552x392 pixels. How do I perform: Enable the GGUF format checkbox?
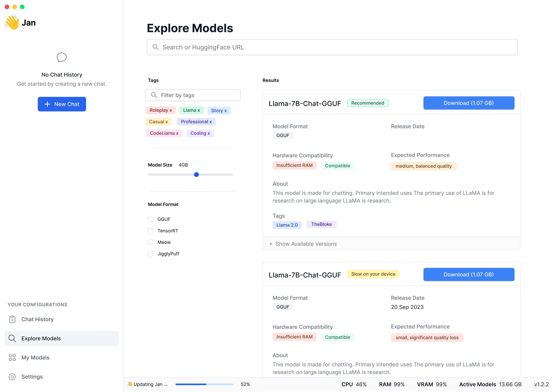(x=151, y=219)
